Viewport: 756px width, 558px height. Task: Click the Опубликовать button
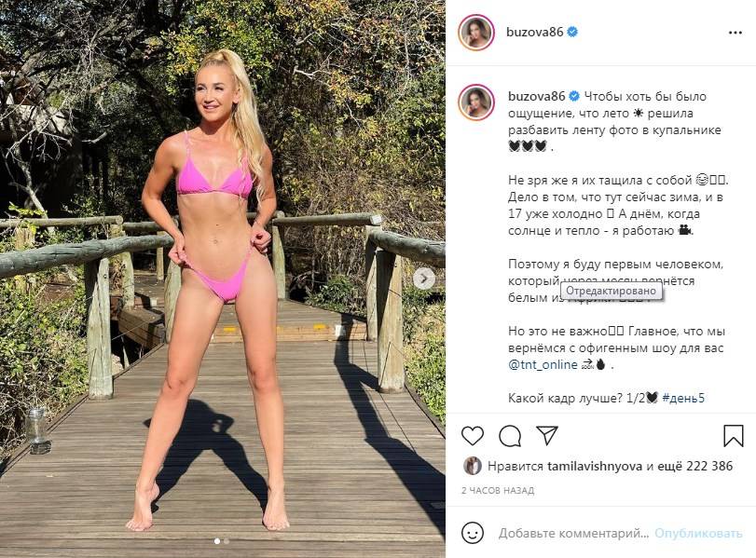[x=698, y=534]
